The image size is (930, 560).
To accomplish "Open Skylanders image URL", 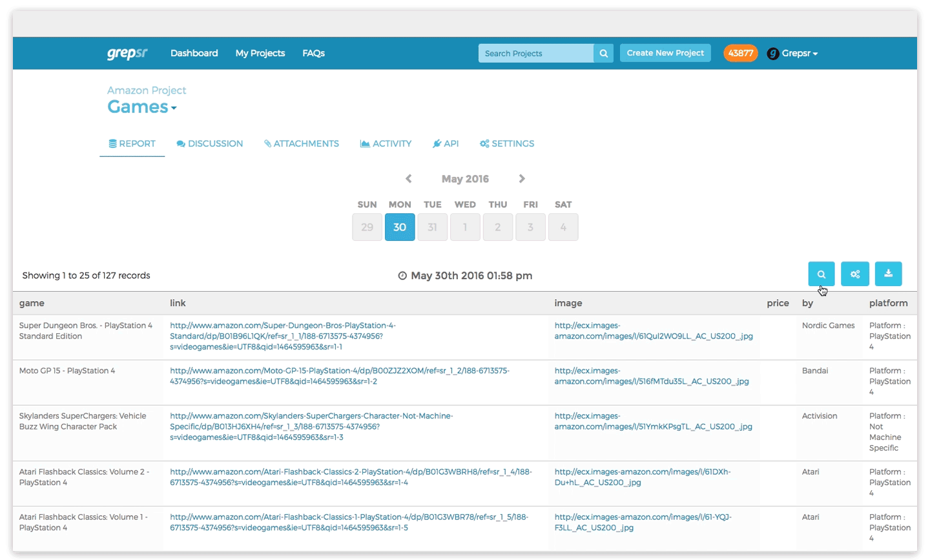I will [653, 421].
